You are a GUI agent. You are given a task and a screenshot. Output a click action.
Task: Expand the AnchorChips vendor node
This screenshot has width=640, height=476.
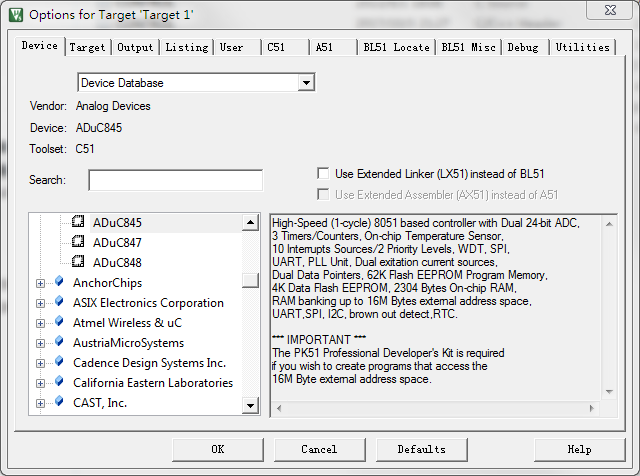(x=40, y=283)
